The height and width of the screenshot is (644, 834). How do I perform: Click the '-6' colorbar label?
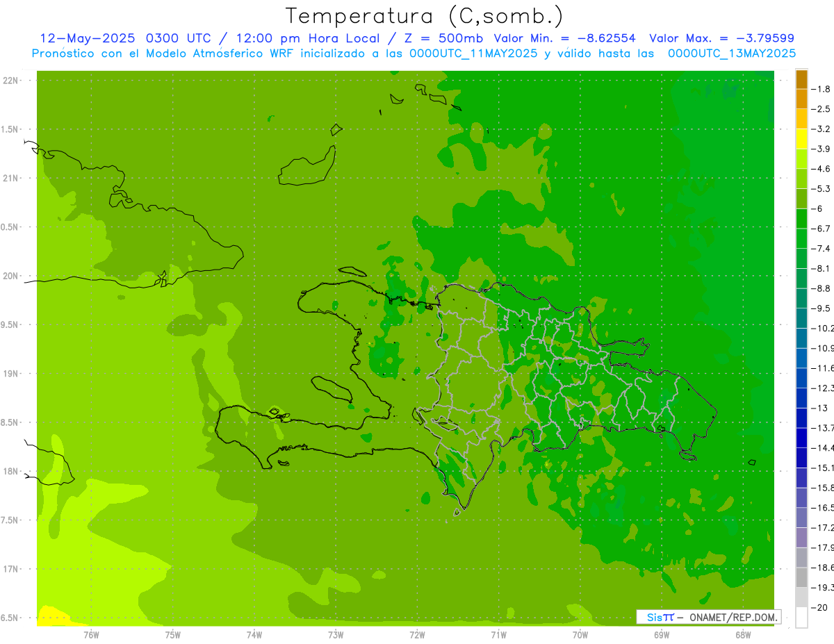[x=816, y=208]
